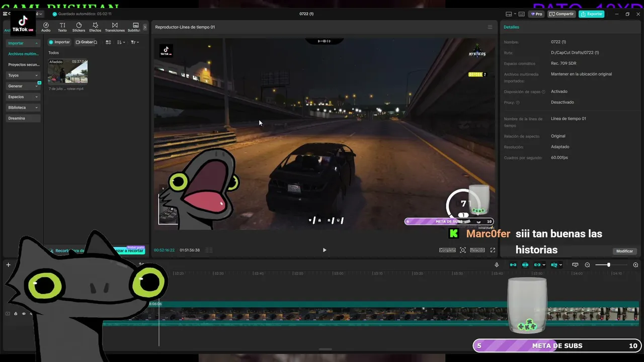
Task: Collapse the Importar sidebar section
Action: 23,43
